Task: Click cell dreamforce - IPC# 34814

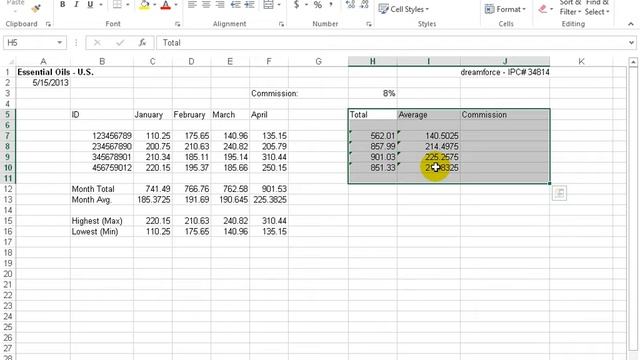Action: pos(505,72)
